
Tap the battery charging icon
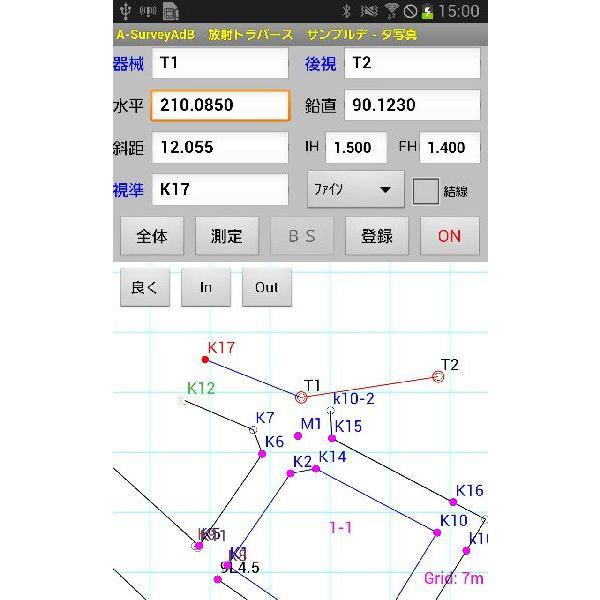pyautogui.click(x=427, y=11)
